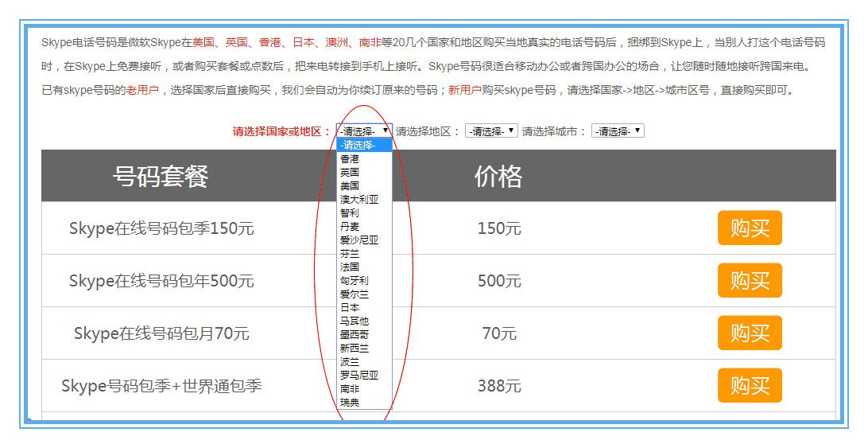This screenshot has width=868, height=448.
Task: Buy the 70元 monthly Skype number package
Action: pos(750,333)
